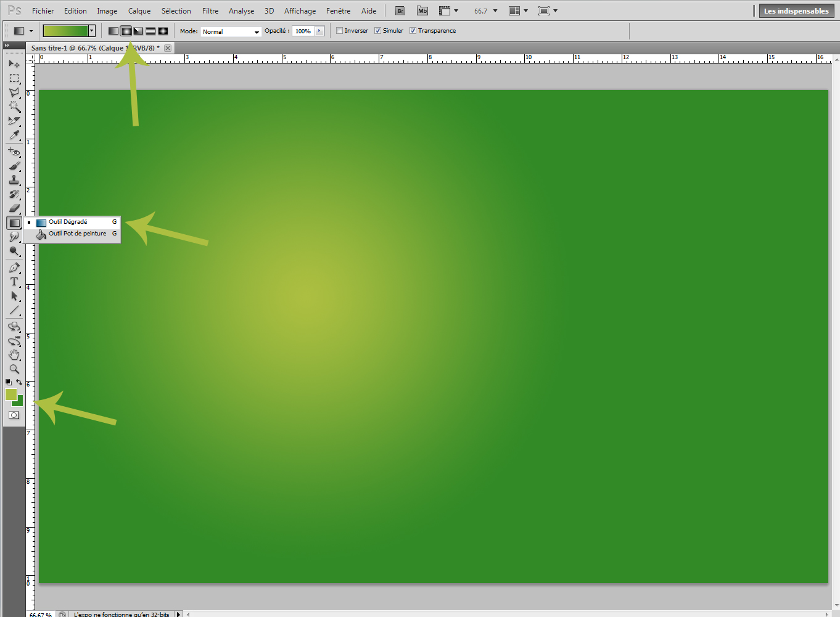840x617 pixels.
Task: Select the Magic Wand tool
Action: tap(14, 107)
